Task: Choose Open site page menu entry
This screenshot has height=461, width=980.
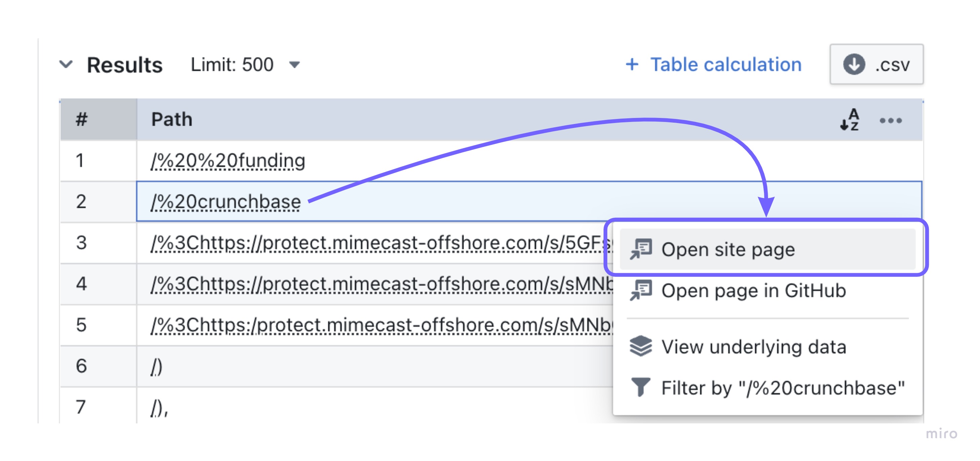Action: [767, 249]
